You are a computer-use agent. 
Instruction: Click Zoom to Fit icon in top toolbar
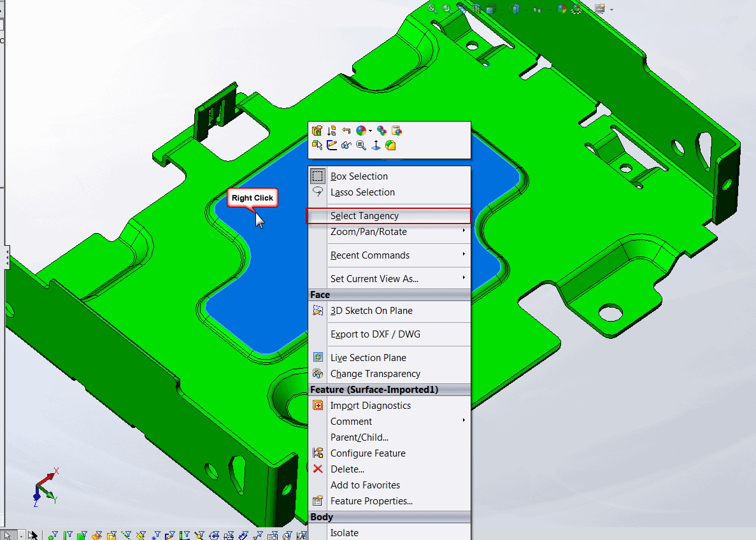[x=432, y=9]
